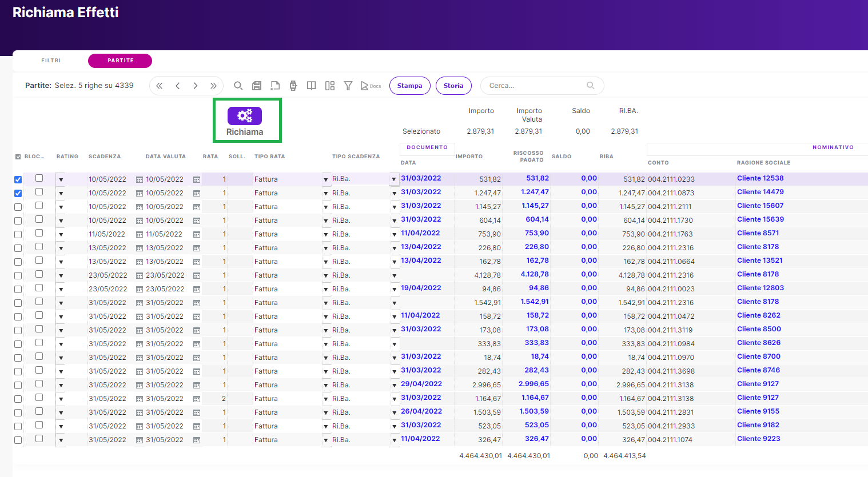Open Tipo Rata dropdown for Cliente 12538 row
The width and height of the screenshot is (868, 477).
point(326,179)
